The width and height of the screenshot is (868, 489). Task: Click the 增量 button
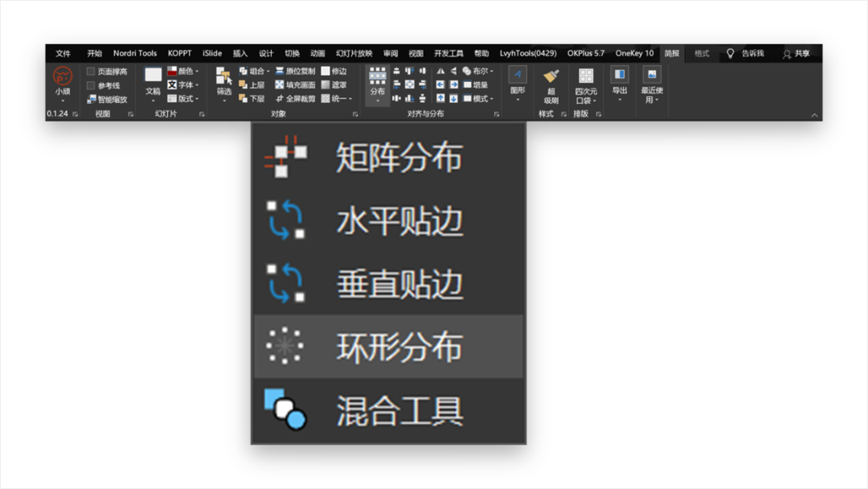(x=476, y=84)
